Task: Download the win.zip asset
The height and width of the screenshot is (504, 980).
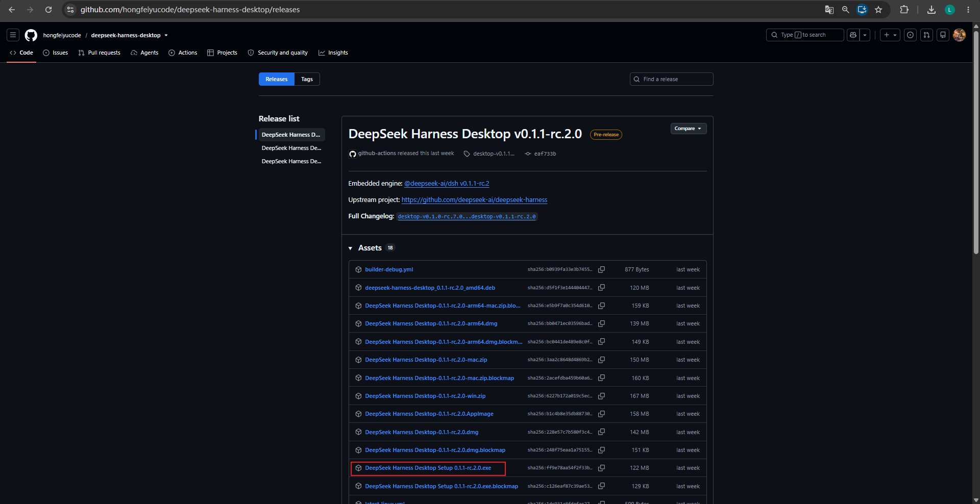Action: [425, 396]
